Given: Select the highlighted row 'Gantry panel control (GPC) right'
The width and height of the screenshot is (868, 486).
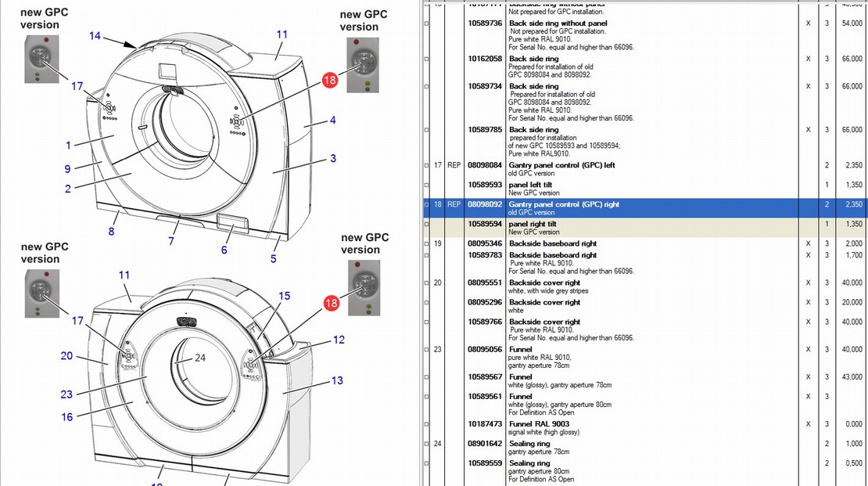Looking at the screenshot, I should click(x=644, y=208).
